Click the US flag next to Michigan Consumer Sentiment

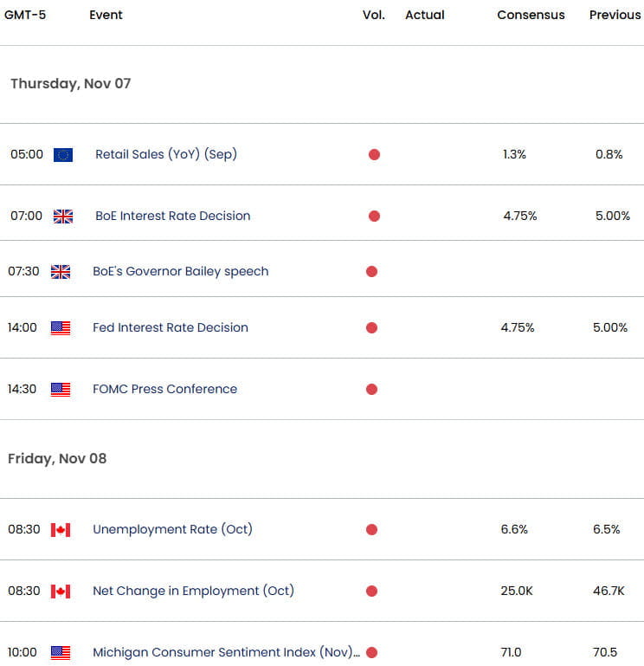61,653
